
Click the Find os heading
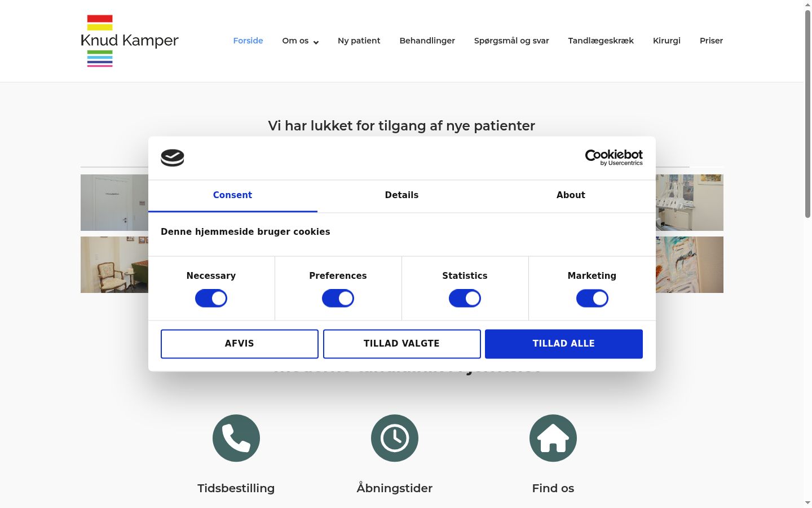553,488
